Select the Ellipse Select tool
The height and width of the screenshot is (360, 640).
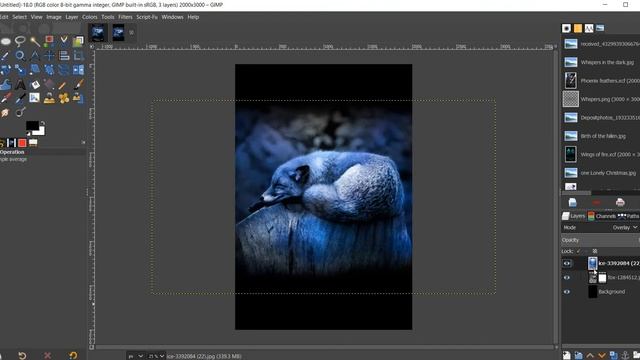click(5, 41)
